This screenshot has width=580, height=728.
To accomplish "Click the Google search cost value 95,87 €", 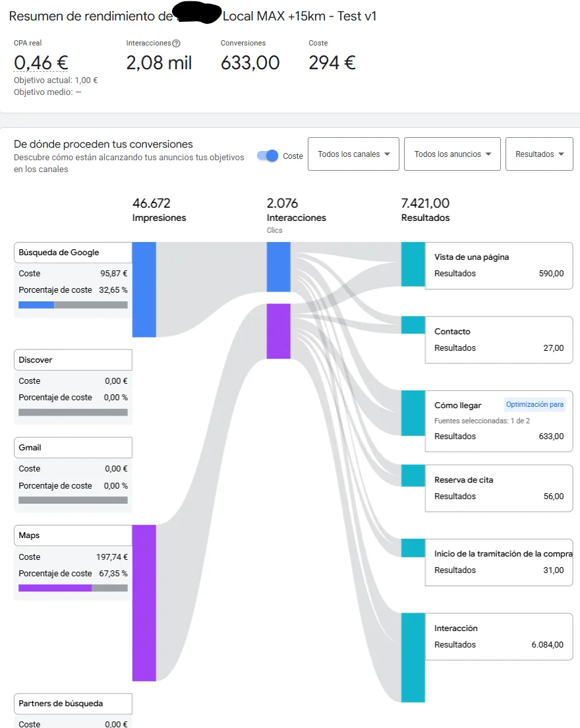I will tap(113, 274).
